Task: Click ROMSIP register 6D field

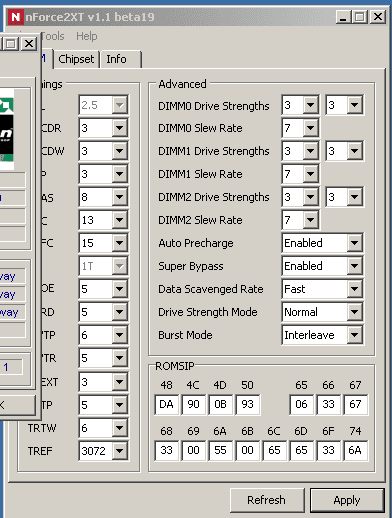Action: [x=301, y=451]
